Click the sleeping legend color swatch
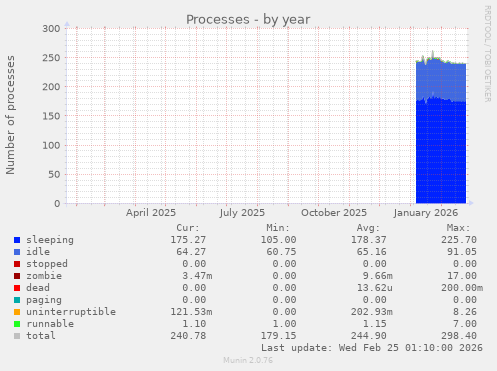This screenshot has height=371, width=497. click(17, 240)
